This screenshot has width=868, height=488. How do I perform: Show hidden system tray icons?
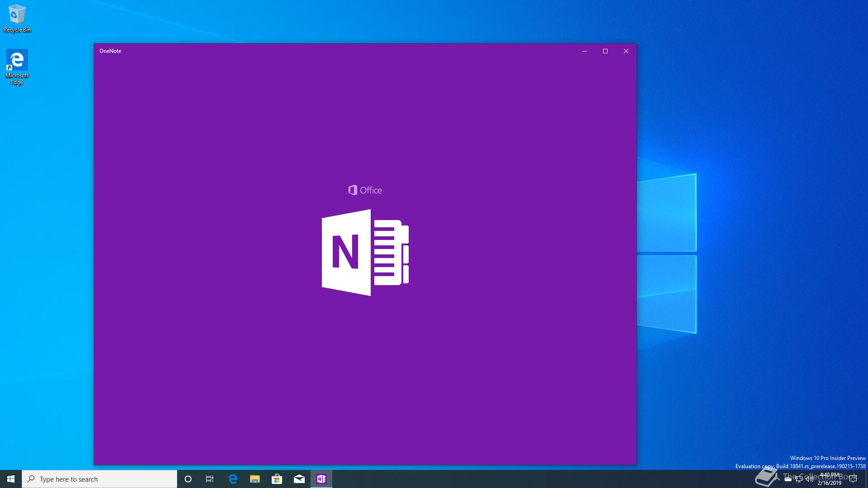[777, 479]
